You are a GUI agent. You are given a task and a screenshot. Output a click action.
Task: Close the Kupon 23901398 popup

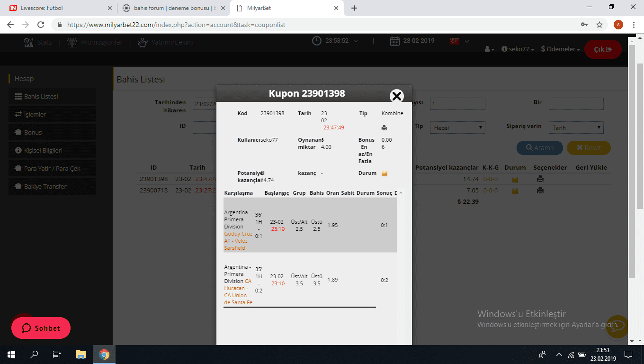[396, 96]
